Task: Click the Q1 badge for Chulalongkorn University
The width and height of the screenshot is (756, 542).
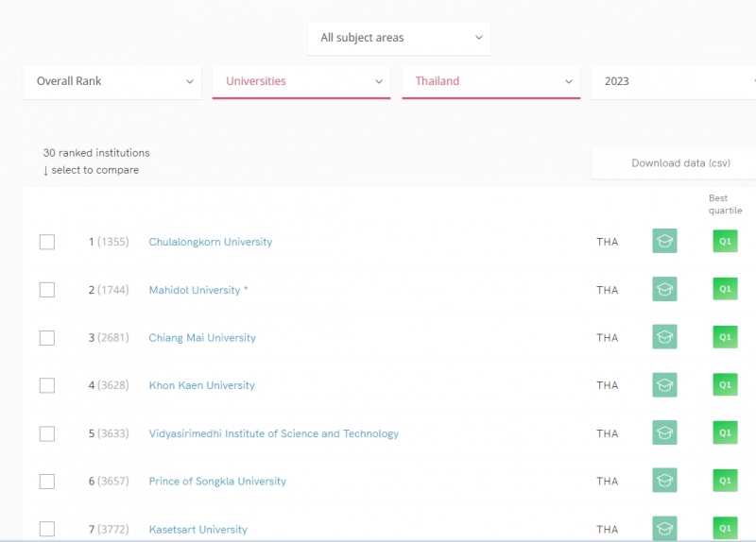Action: [x=725, y=241]
